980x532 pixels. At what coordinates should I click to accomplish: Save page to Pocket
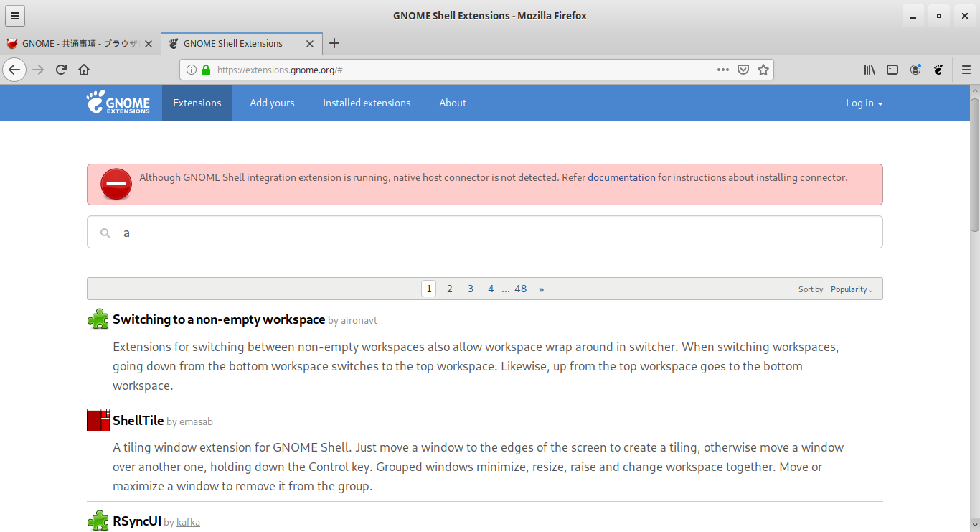tap(743, 70)
